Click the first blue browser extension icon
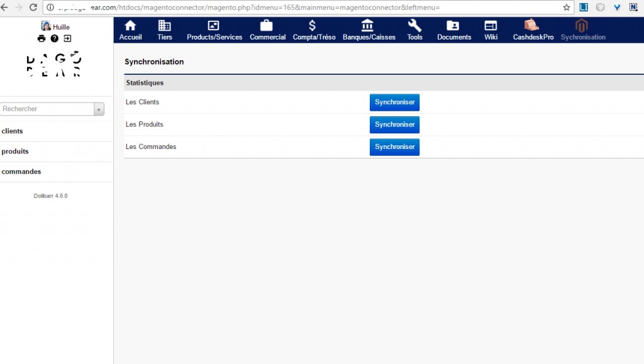Screen dimensions: 644x364 coord(584,8)
